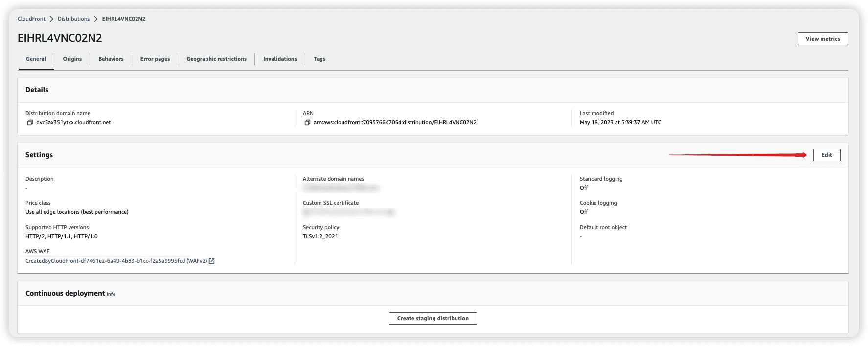This screenshot has width=868, height=346.
Task: Copy the distribution domain name icon
Action: [x=30, y=123]
